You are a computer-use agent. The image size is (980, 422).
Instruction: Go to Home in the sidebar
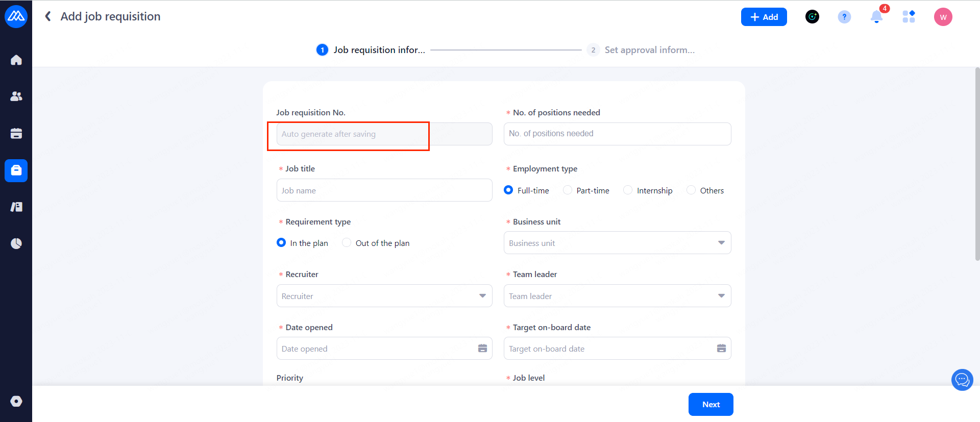pyautogui.click(x=16, y=60)
